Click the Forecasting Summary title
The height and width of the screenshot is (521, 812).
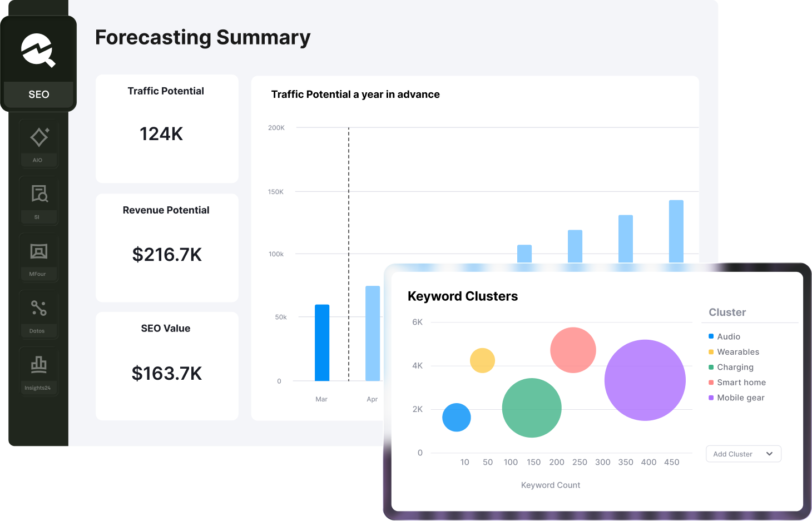(203, 37)
